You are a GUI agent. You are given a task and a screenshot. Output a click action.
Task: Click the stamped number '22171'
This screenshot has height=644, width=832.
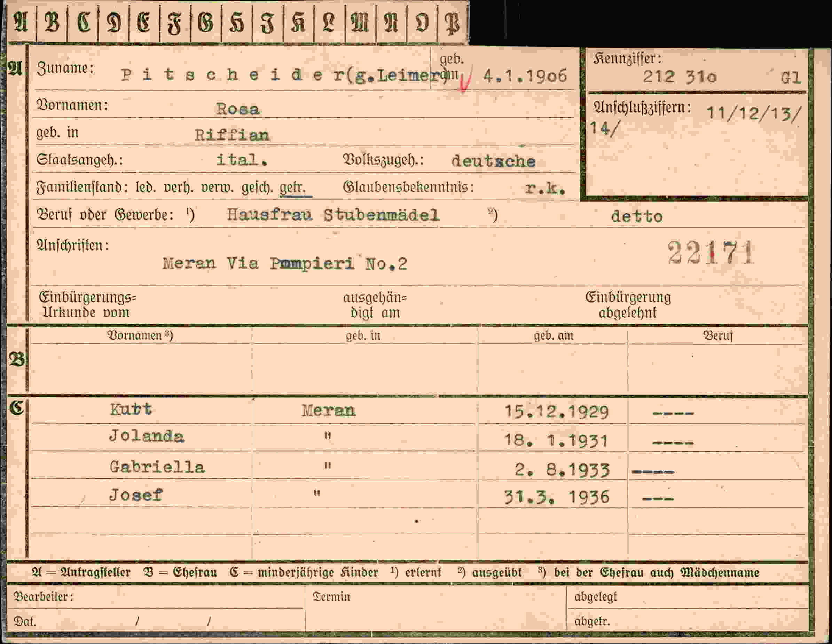pyautogui.click(x=711, y=253)
